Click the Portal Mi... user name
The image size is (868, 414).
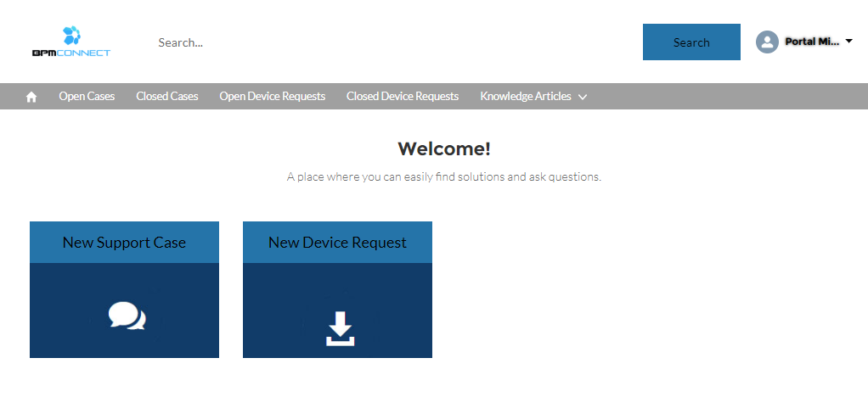pos(812,42)
